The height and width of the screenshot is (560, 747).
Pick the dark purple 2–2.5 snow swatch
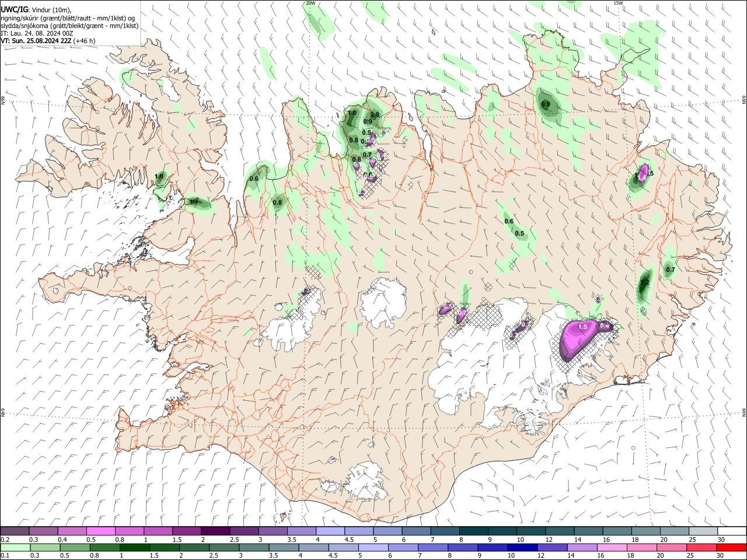click(x=215, y=531)
